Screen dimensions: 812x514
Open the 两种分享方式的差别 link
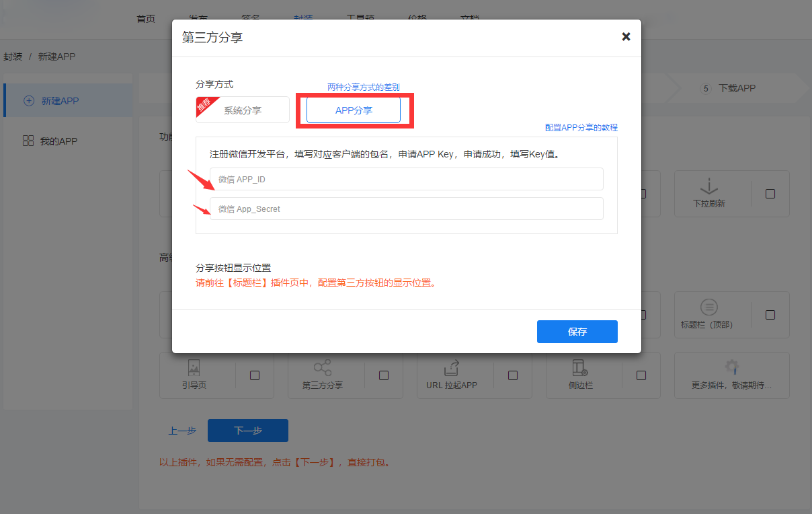click(x=363, y=87)
